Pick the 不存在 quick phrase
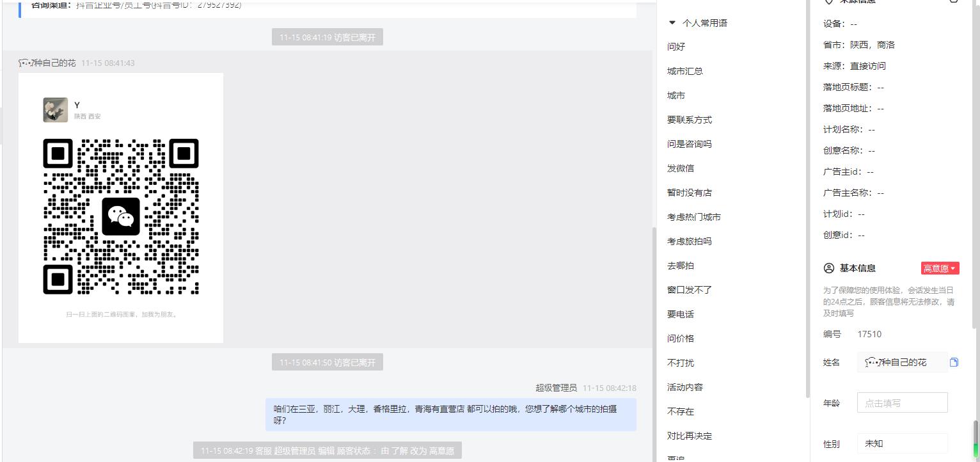This screenshot has height=462, width=980. pos(681,411)
